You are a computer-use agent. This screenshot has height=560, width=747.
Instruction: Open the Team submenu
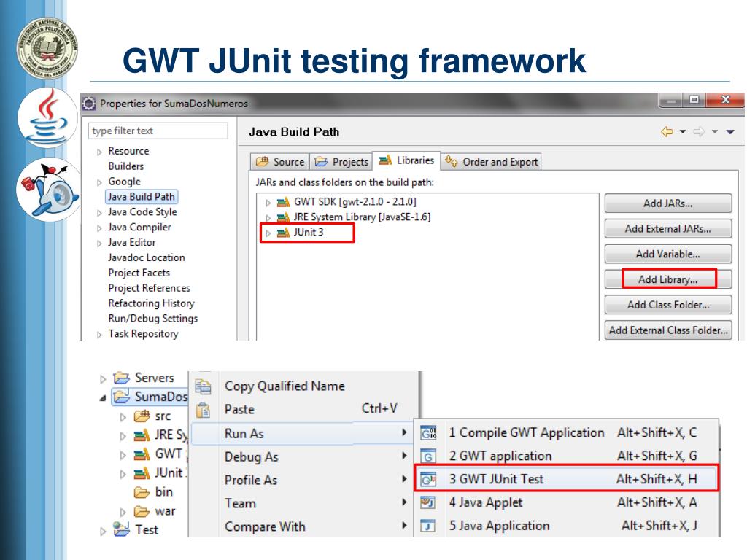tap(303, 504)
